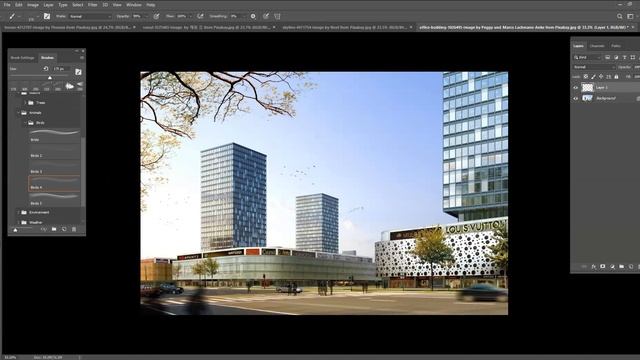Open the workspace switcher icon
The width and height of the screenshot is (640, 360).
point(631,16)
